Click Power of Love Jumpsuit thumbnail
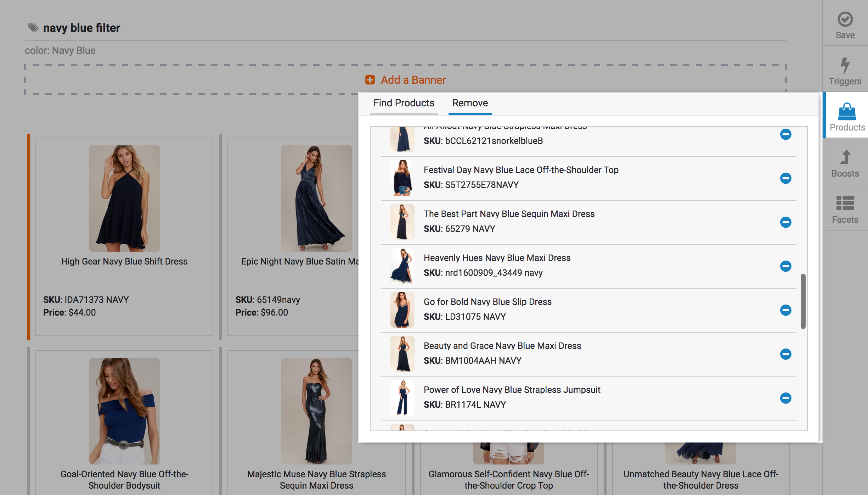This screenshot has width=868, height=495. (x=402, y=398)
